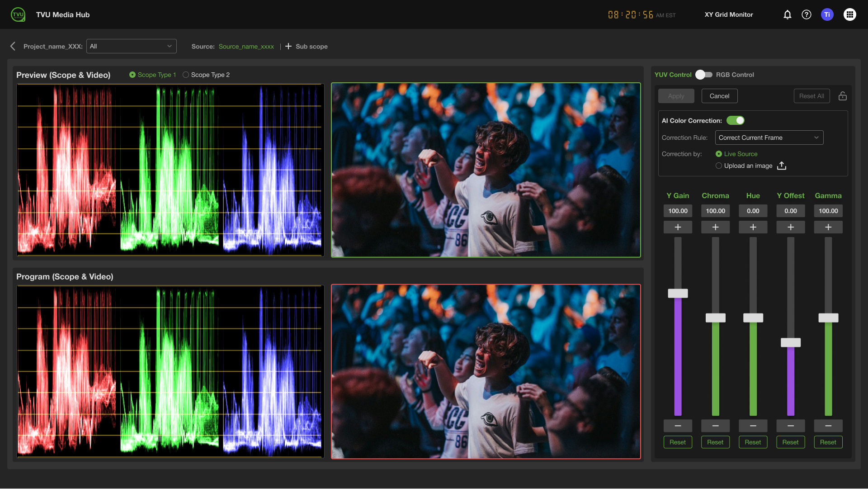
Task: Increase Gamma with the plus button
Action: click(x=828, y=227)
